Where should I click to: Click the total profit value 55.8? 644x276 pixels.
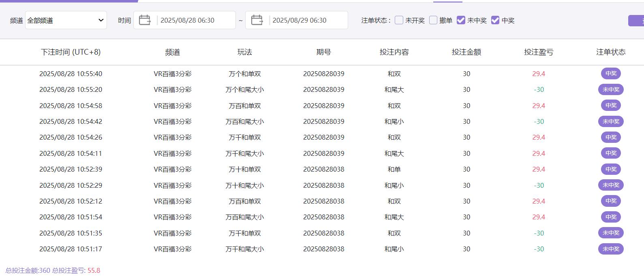click(x=94, y=270)
